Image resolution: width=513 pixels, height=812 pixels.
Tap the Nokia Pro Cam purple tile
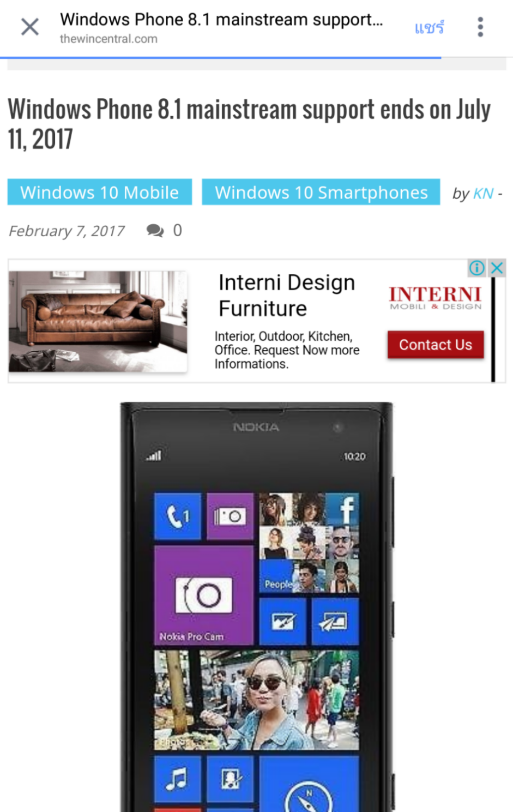pos(204,596)
